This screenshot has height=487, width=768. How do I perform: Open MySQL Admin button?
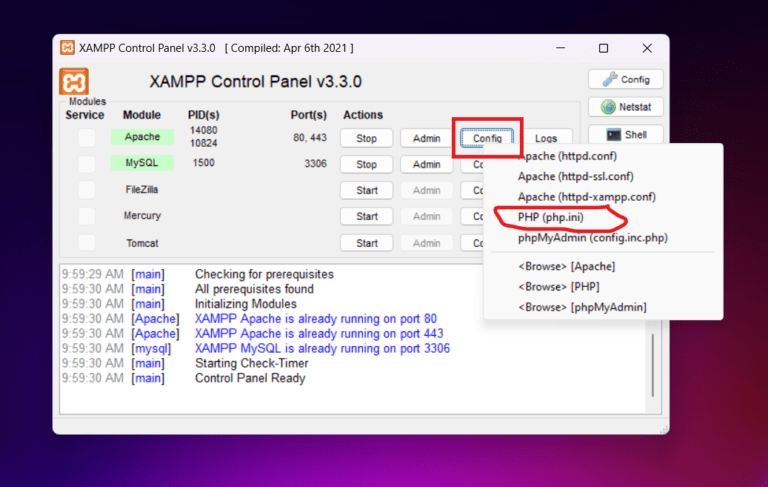pos(426,164)
